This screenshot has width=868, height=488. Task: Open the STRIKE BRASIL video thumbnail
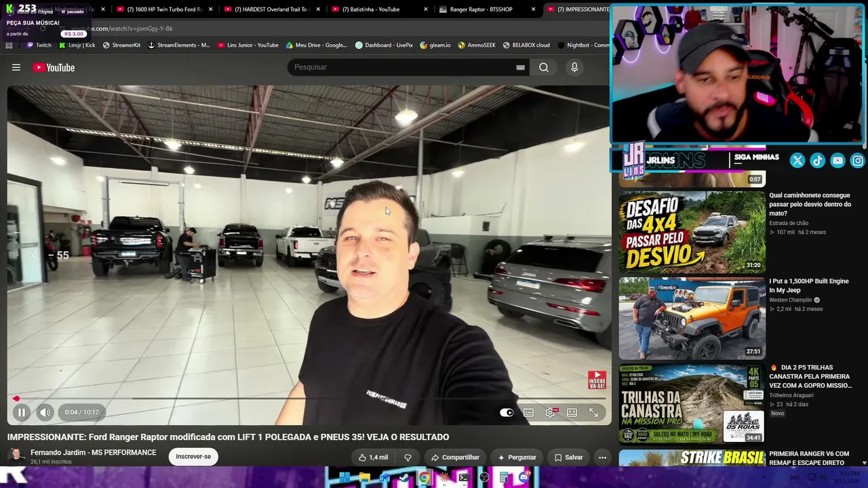(x=692, y=459)
